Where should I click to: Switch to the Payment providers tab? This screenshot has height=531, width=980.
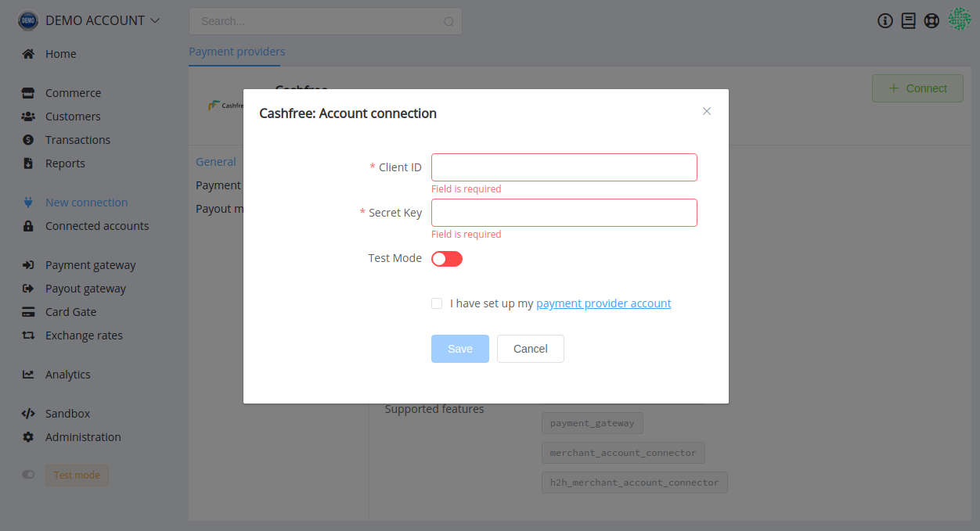tap(237, 52)
